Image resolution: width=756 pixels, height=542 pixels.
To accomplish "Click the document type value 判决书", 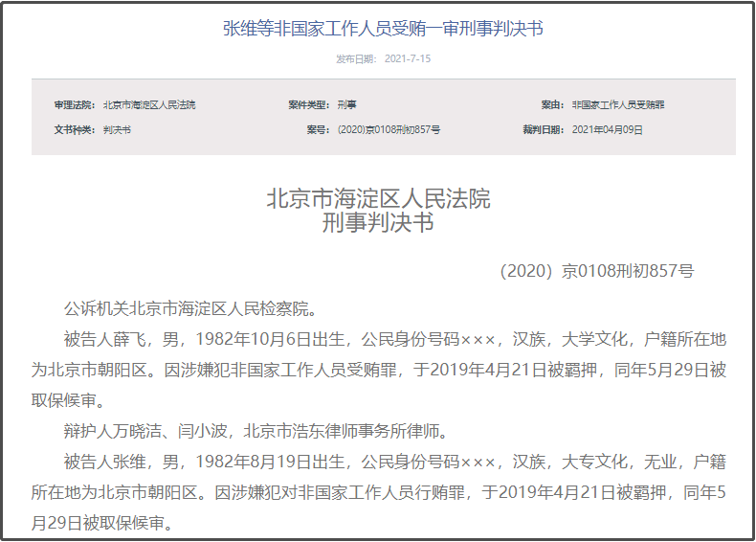I will (x=117, y=130).
